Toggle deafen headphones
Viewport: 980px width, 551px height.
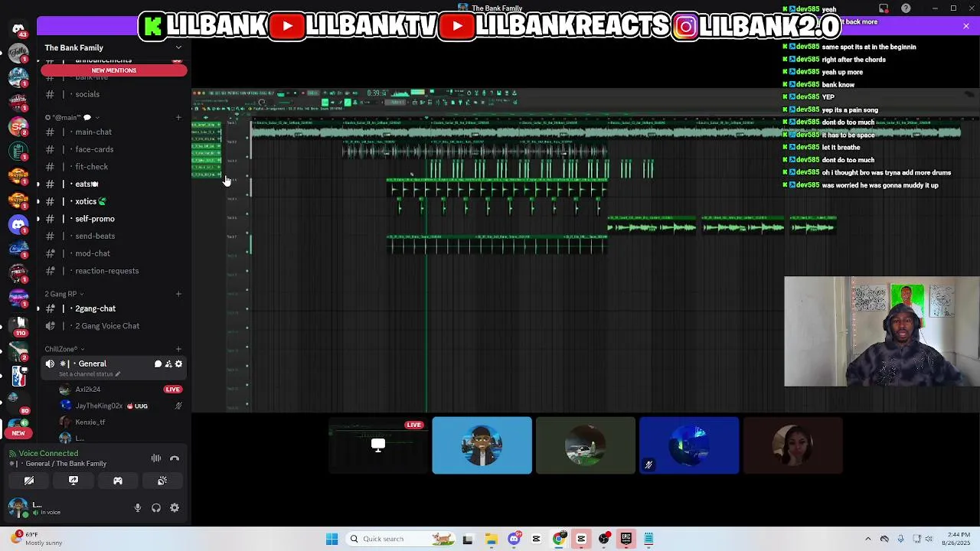click(x=156, y=507)
